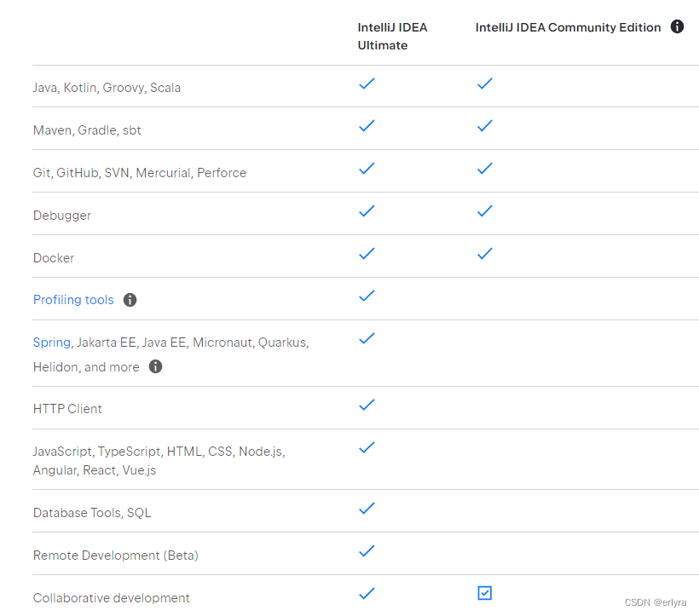
Task: Click Ultimate checkmark in Docker row
Action: pos(367,253)
